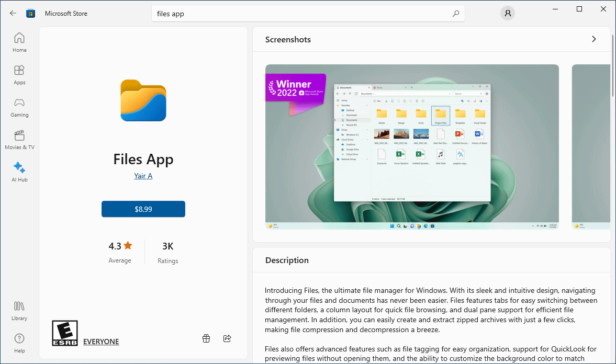Open the Gaming section in sidebar
Screen dimensions: 616x364
19,108
